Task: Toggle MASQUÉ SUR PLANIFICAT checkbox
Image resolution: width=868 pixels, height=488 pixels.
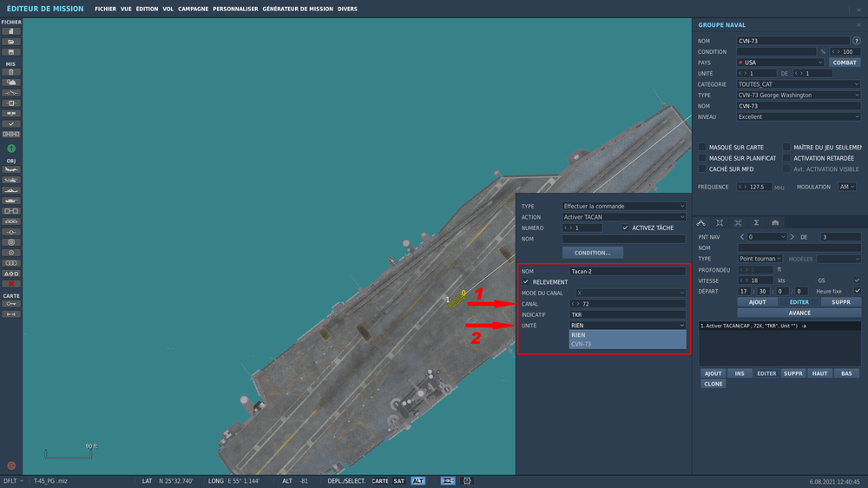Action: 702,158
